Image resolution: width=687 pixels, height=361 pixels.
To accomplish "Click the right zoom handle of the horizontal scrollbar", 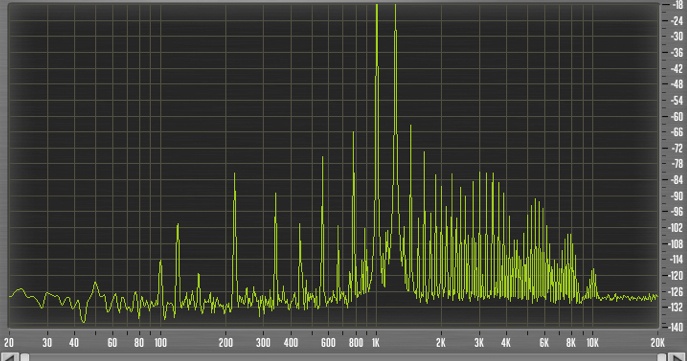I will [x=662, y=357].
